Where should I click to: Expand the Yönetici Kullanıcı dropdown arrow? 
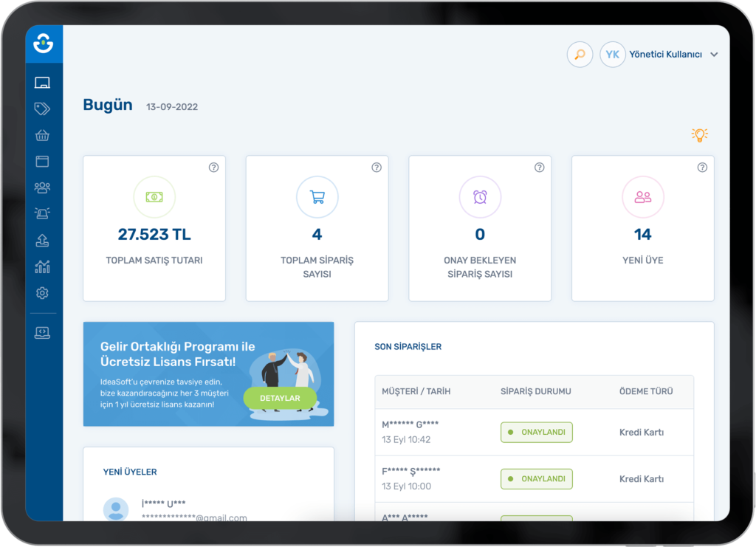coord(714,55)
